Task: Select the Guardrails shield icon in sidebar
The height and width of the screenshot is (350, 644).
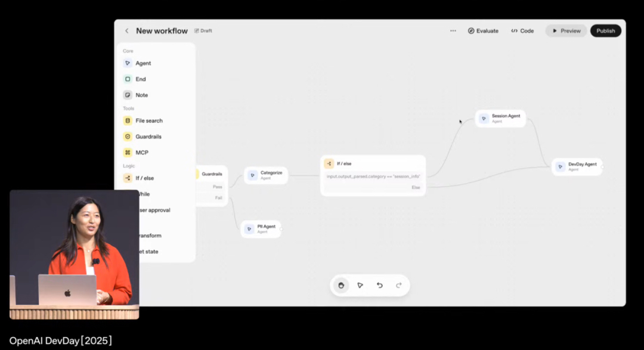Action: point(128,137)
